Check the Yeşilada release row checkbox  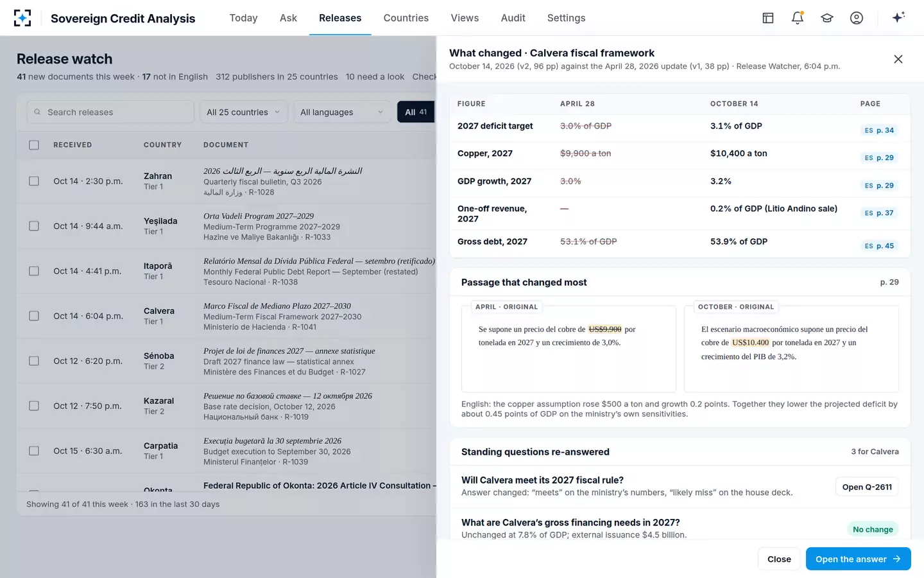34,226
